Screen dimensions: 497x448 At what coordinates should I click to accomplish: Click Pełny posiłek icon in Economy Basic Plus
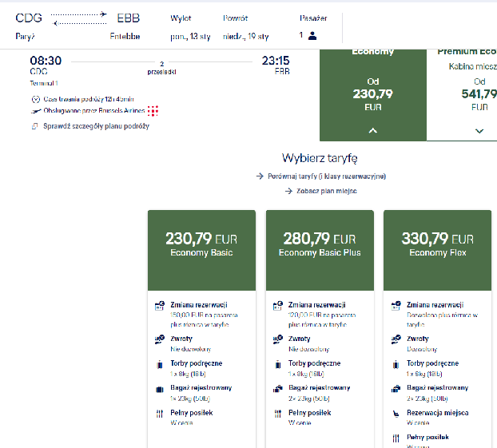(277, 414)
